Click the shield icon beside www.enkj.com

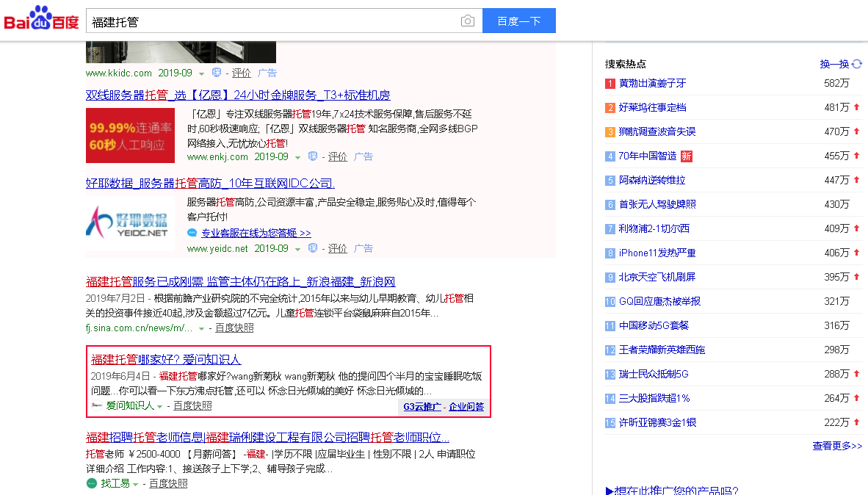[x=313, y=156]
